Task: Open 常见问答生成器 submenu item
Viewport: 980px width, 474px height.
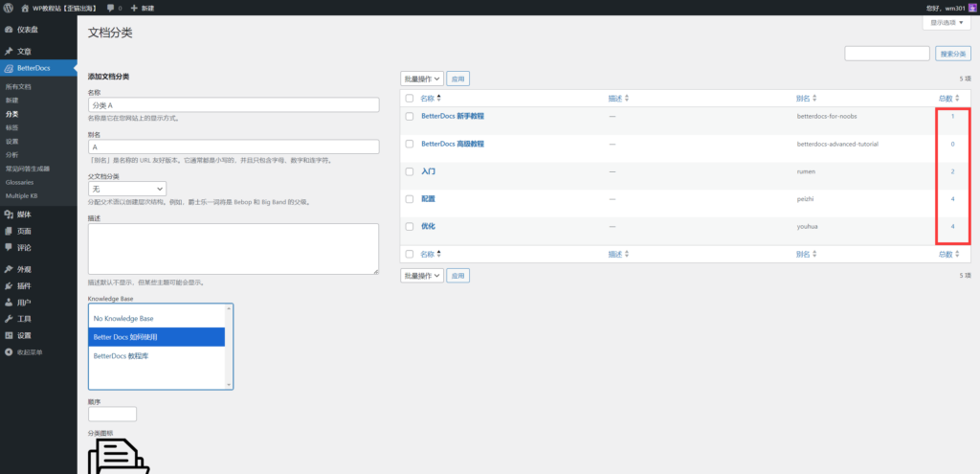Action: pyautogui.click(x=28, y=169)
